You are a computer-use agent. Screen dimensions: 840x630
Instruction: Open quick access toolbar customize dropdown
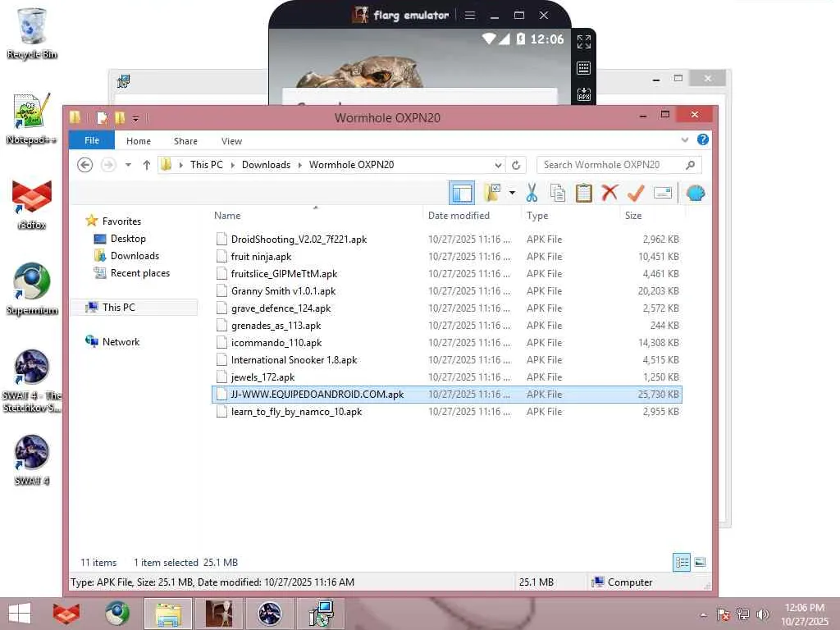[x=135, y=118]
